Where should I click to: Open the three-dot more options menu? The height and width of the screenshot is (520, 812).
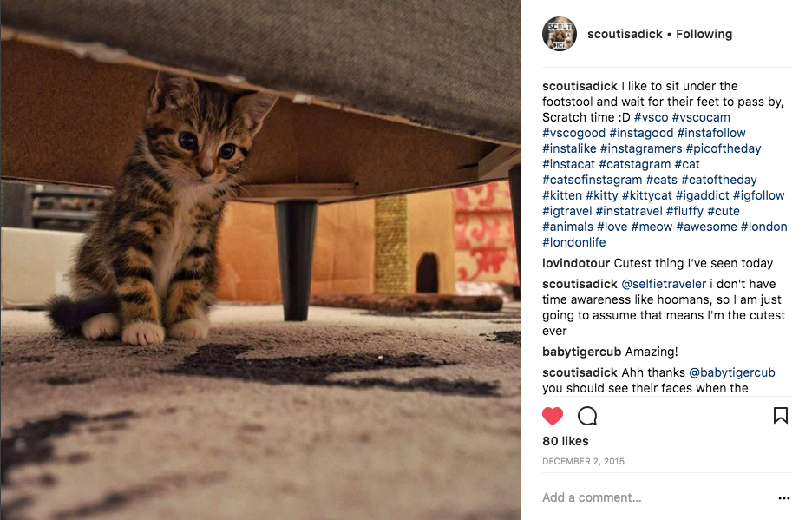click(x=784, y=498)
